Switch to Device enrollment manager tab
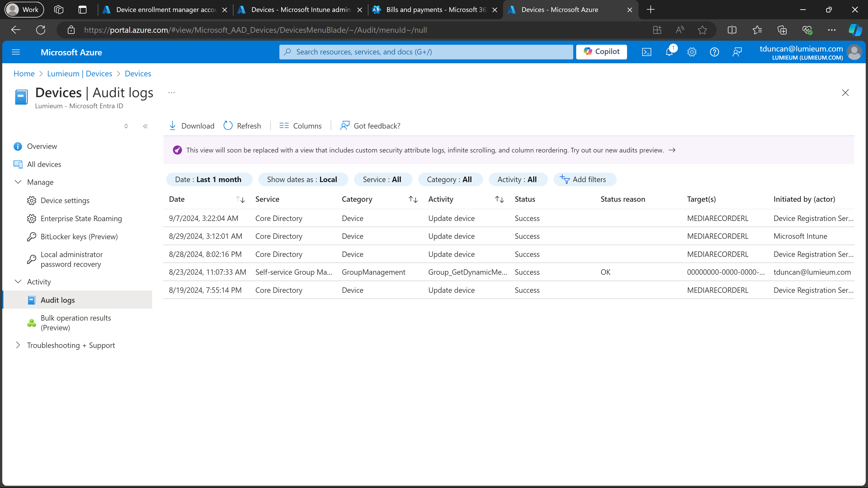This screenshot has width=868, height=488. click(x=165, y=10)
